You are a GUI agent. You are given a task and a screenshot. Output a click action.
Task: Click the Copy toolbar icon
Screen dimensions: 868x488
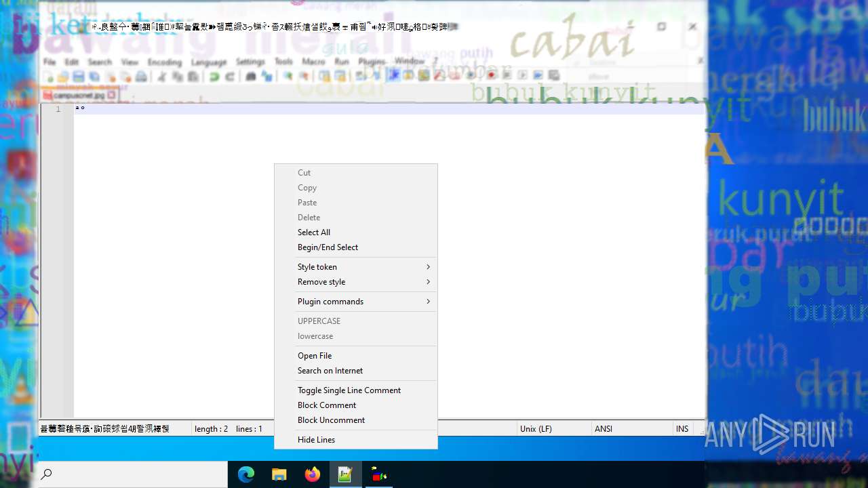point(177,77)
